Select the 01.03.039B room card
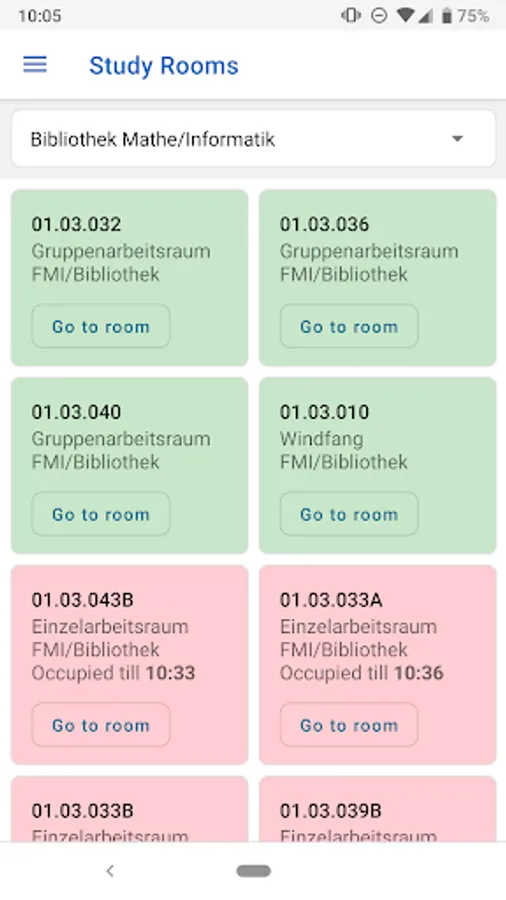506x900 pixels. click(x=377, y=809)
